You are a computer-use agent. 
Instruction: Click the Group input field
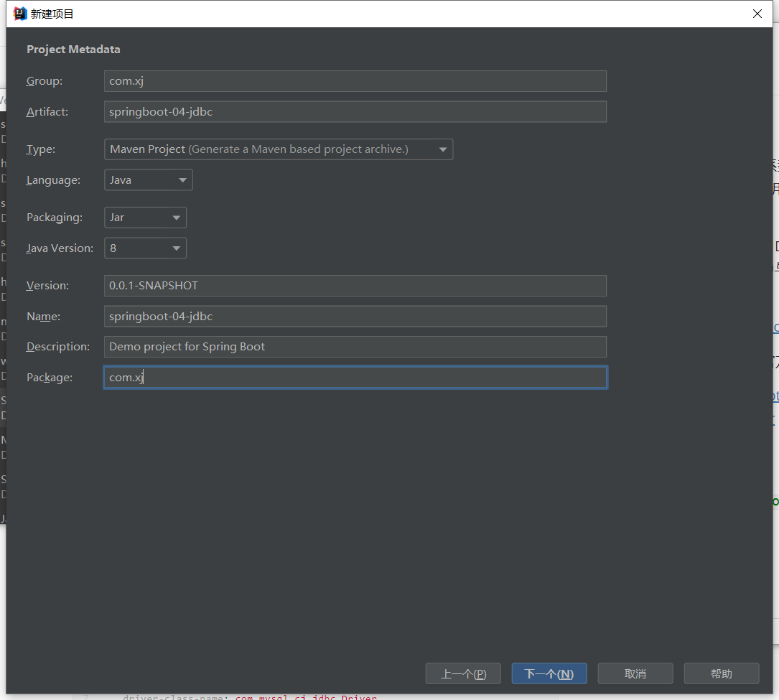355,81
